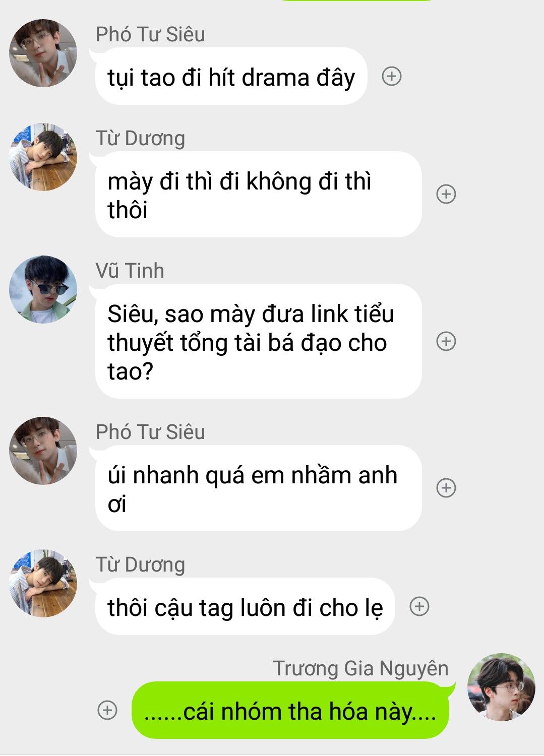Select message "mày đi thì đi không đi thì thôi"
Image resolution: width=544 pixels, height=756 pixels.
coord(258,195)
